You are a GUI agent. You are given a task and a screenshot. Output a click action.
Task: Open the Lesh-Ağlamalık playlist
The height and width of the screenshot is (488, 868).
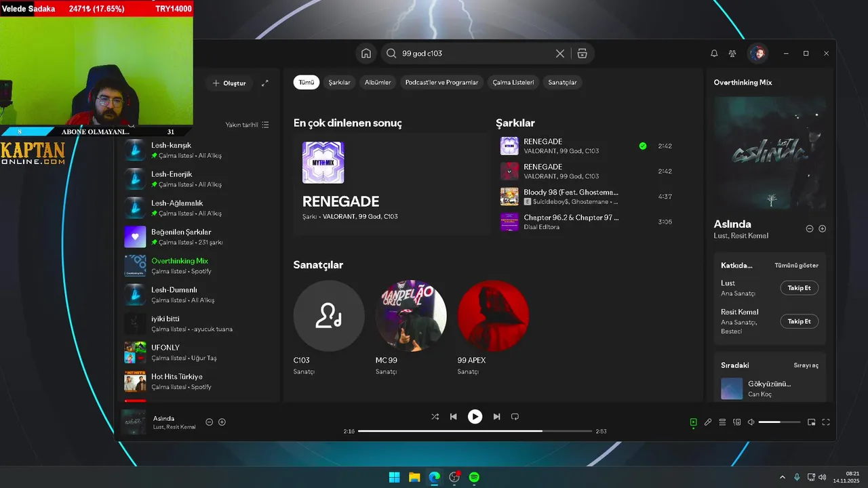198,208
